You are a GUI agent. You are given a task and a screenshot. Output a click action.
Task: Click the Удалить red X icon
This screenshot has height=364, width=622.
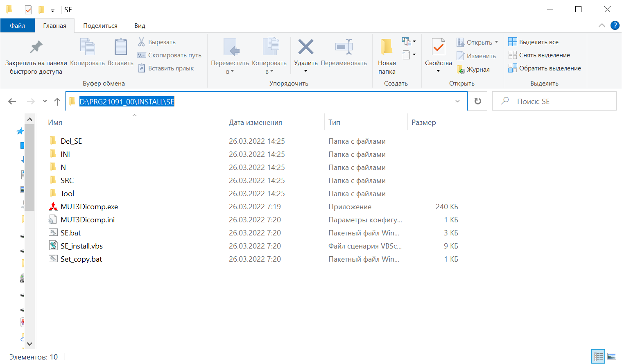pos(305,47)
